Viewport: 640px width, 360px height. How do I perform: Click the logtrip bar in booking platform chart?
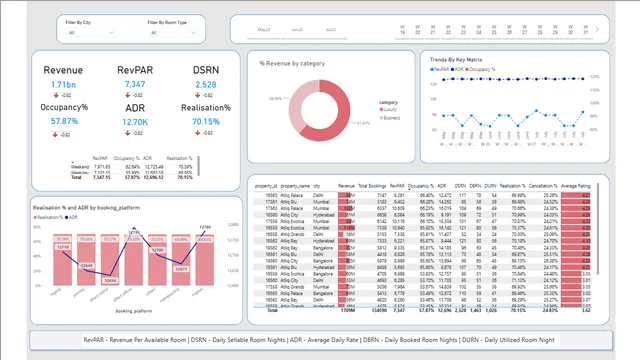tap(62, 260)
